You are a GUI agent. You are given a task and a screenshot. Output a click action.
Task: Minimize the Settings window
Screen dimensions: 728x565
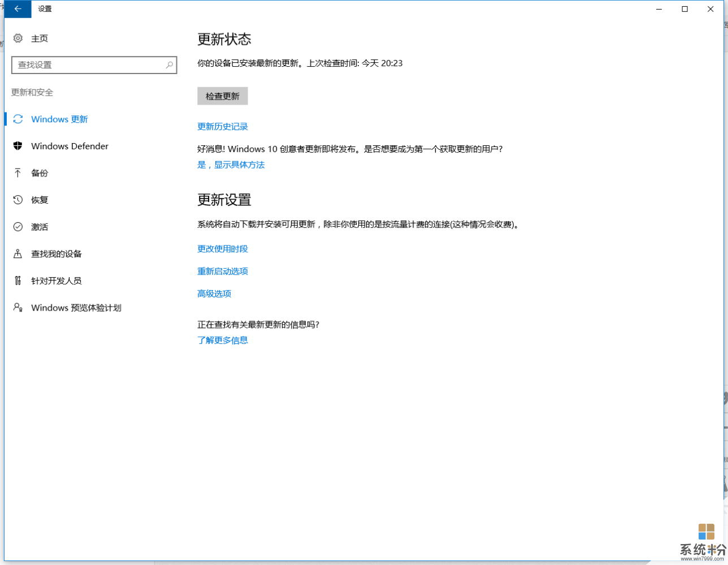click(659, 9)
